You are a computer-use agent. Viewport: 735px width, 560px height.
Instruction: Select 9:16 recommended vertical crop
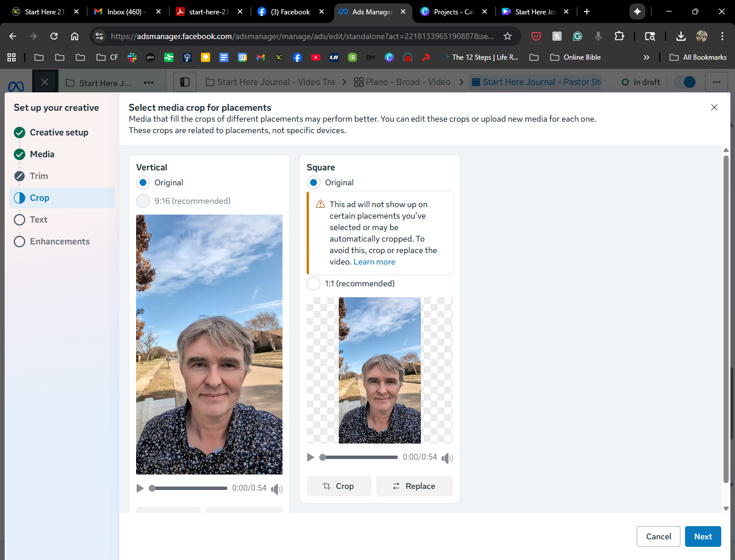pyautogui.click(x=143, y=201)
